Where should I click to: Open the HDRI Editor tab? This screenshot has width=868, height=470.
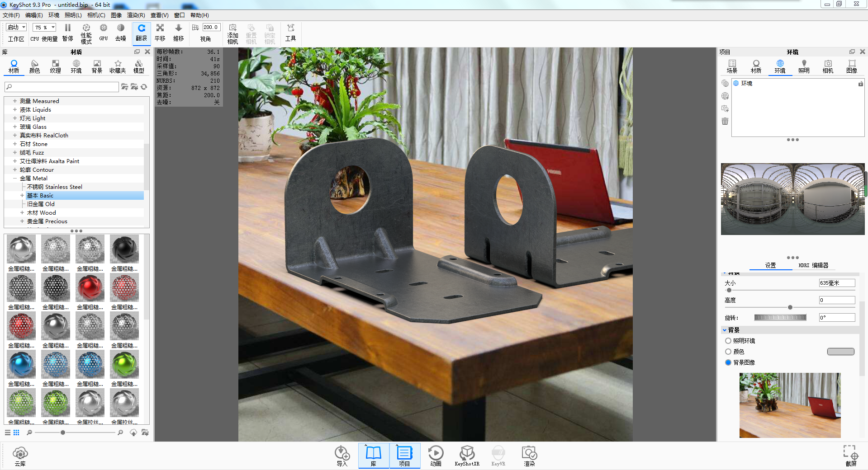tap(813, 265)
